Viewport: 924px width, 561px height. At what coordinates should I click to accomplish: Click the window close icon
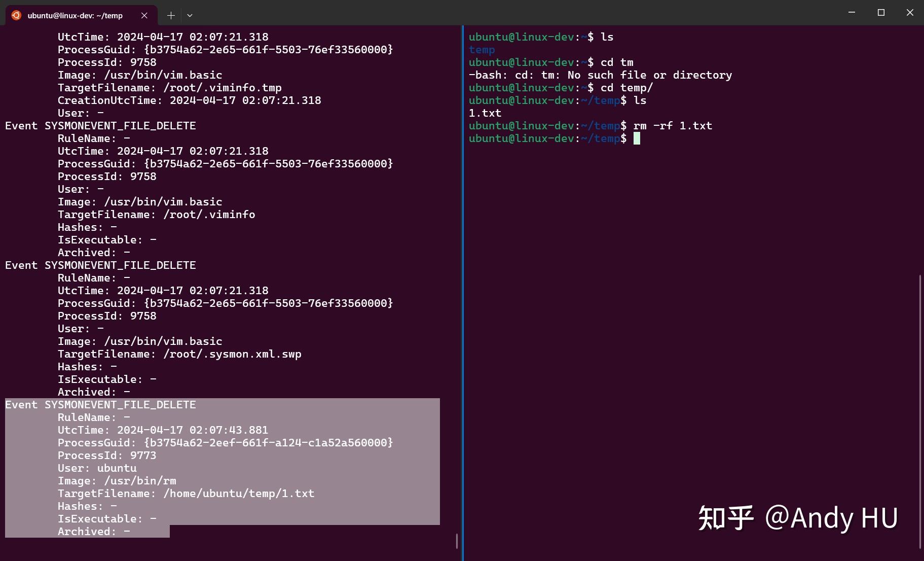pyautogui.click(x=910, y=12)
